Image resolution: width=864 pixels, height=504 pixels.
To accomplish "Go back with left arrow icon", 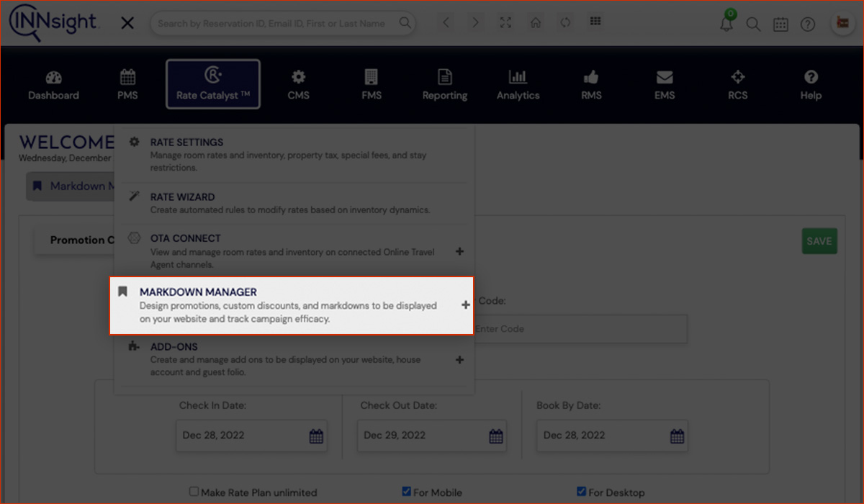I will click(x=446, y=23).
